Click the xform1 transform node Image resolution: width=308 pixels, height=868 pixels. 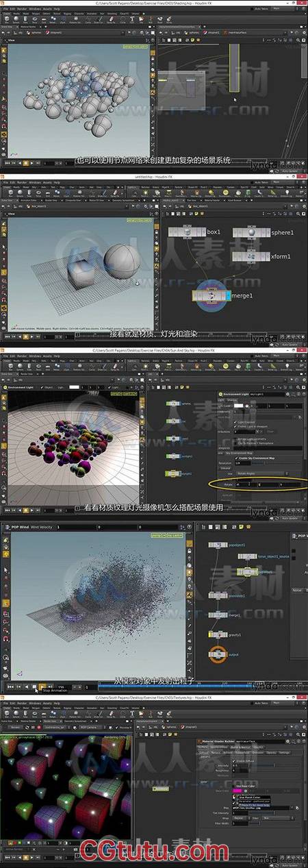point(250,256)
